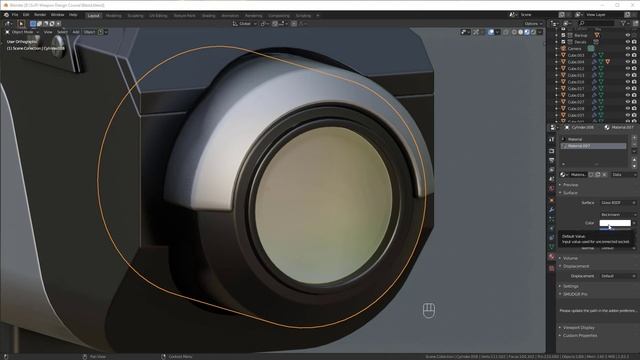The image size is (640, 360).
Task: Expand the Cube.013 outliner row
Action: (x=556, y=75)
